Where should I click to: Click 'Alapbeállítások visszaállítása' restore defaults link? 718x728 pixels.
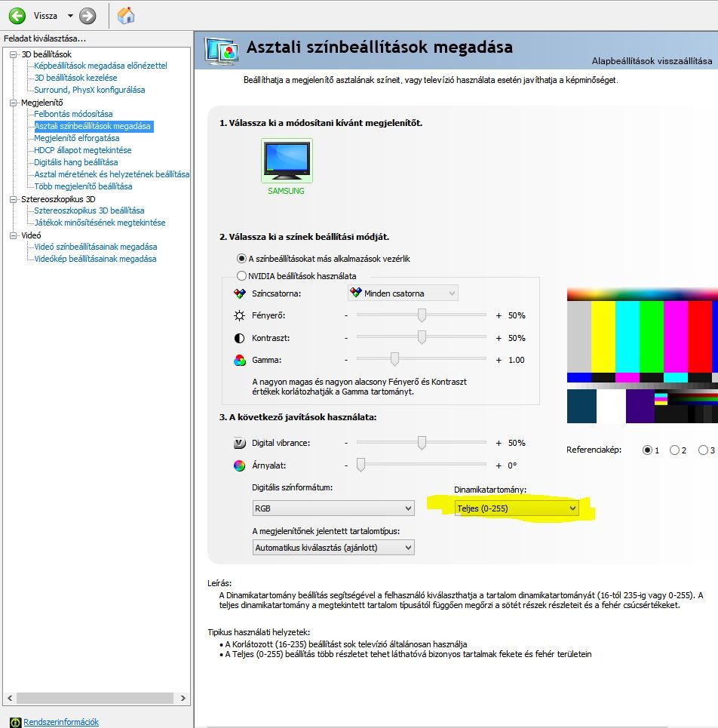pos(652,61)
